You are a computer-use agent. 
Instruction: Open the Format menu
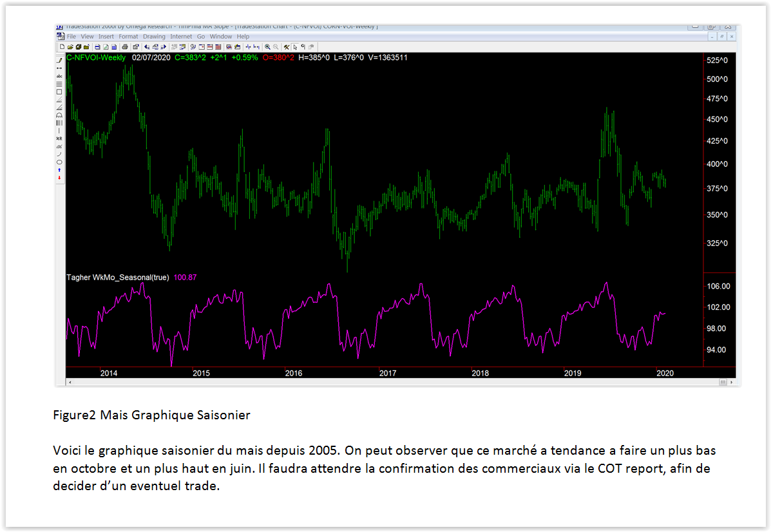pyautogui.click(x=128, y=37)
